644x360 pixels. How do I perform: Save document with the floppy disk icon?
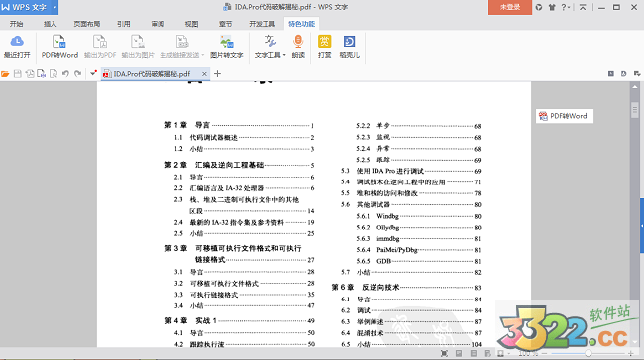tap(17, 74)
